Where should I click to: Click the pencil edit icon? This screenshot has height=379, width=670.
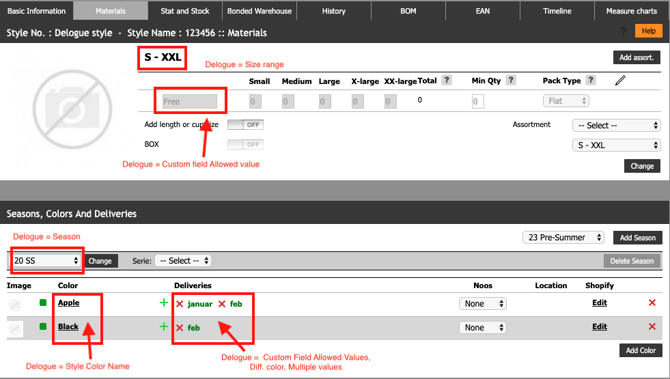[620, 80]
